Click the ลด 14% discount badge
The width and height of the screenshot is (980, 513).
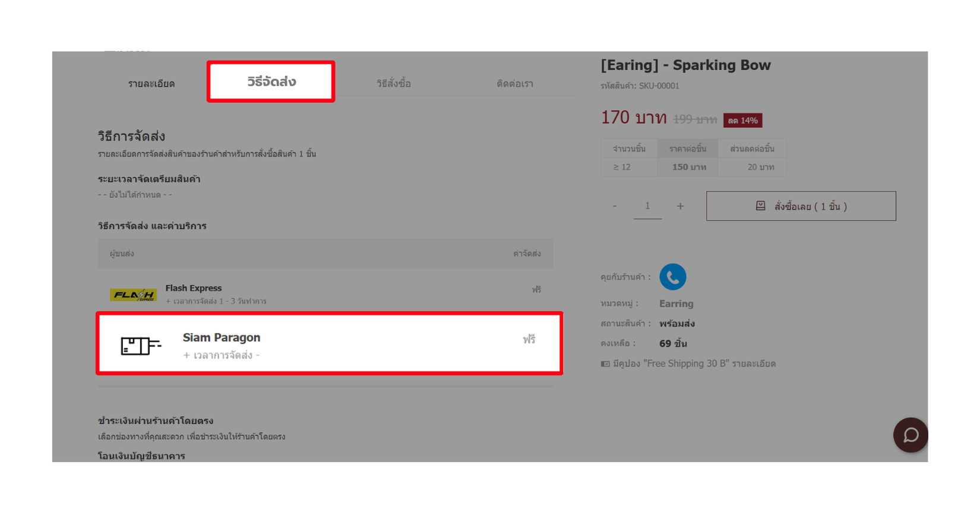pos(742,121)
